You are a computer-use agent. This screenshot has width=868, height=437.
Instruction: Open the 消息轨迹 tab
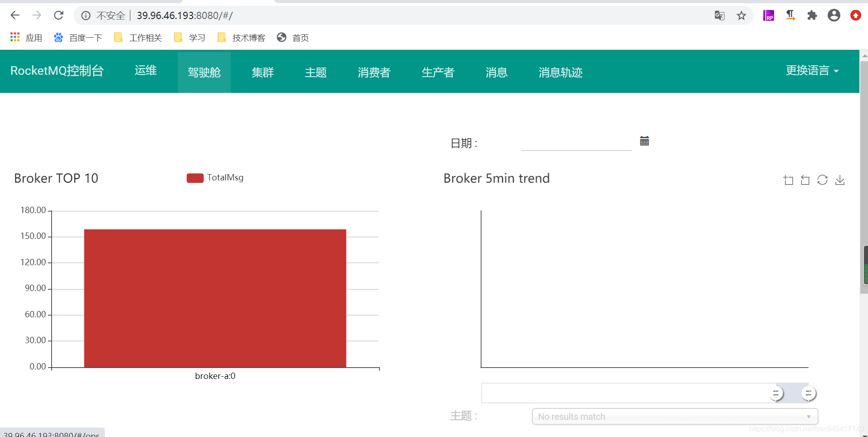tap(561, 72)
